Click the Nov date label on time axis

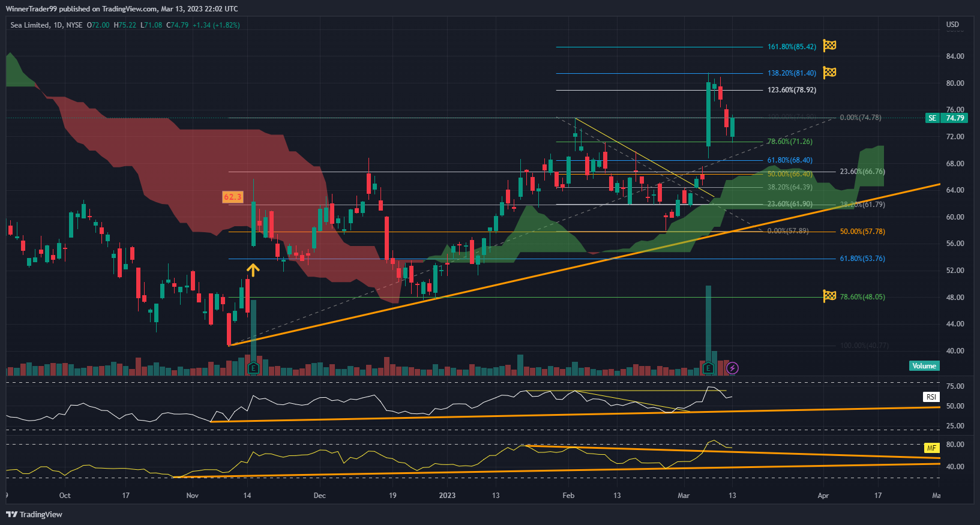coord(192,496)
